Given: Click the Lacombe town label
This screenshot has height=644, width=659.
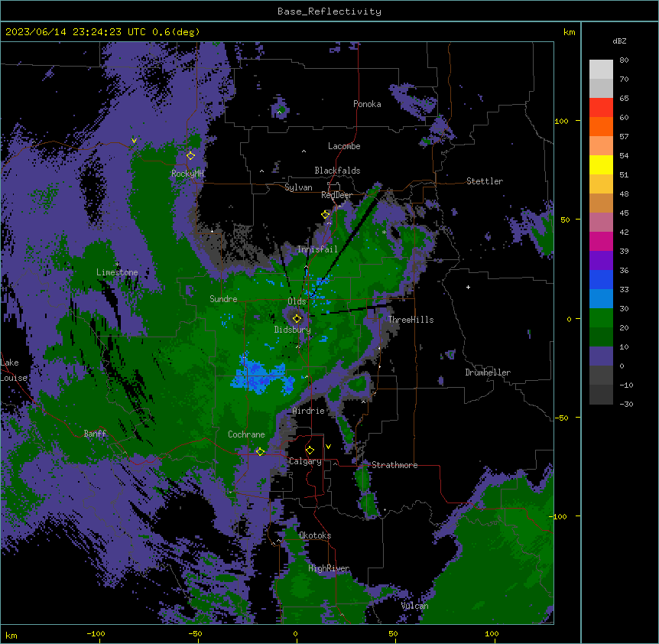Looking at the screenshot, I should click(x=344, y=146).
